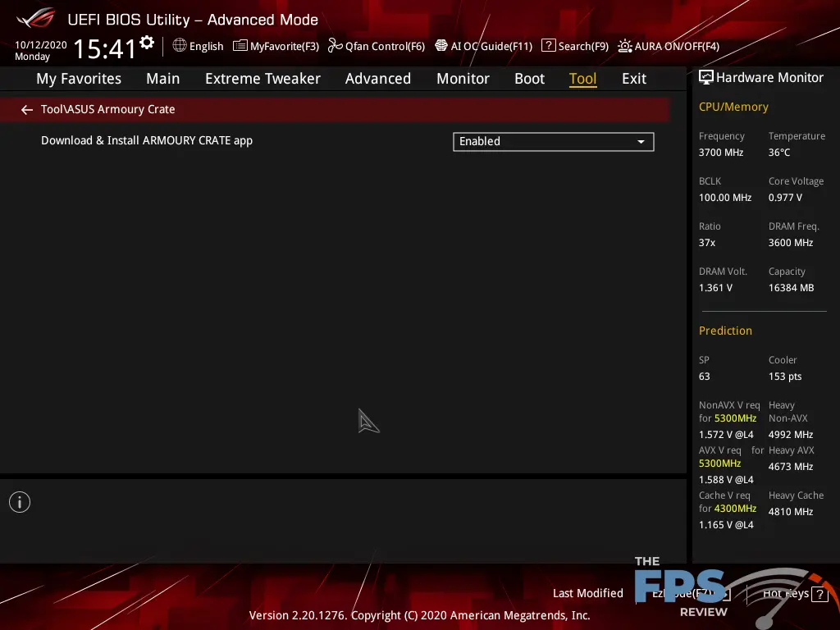
Task: Click the 10/12/2020 date
Action: 41,45
